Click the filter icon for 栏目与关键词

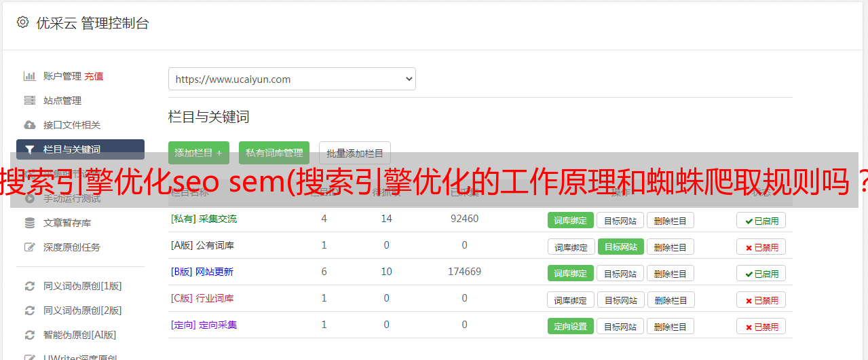[x=30, y=149]
